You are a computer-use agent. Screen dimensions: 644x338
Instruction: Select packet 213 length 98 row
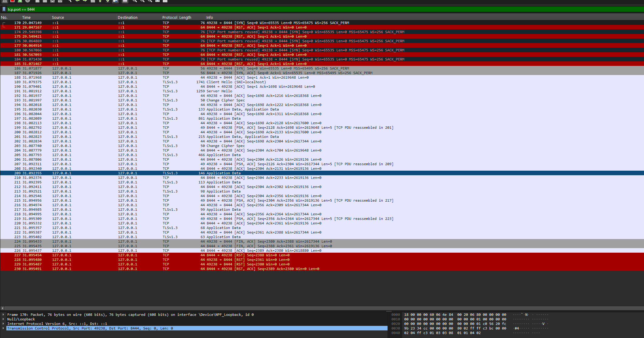[x=322, y=191]
